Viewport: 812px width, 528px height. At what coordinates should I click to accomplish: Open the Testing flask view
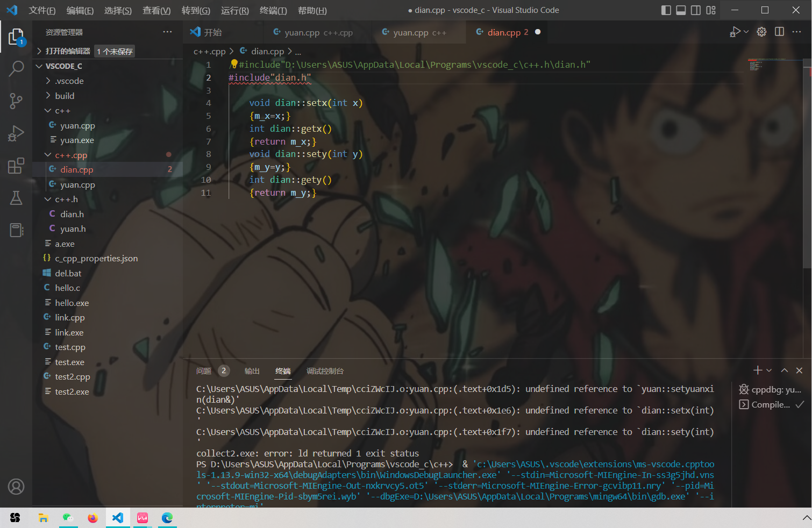pyautogui.click(x=16, y=198)
